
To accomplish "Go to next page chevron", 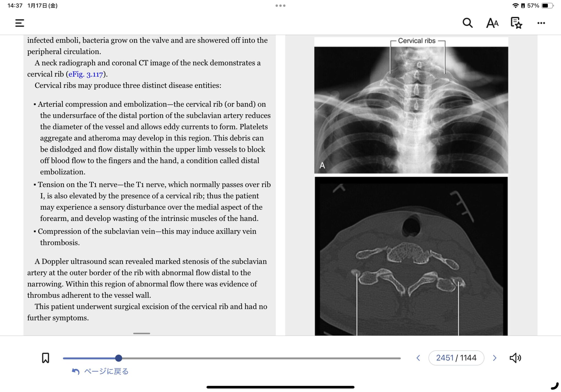I will tap(494, 358).
